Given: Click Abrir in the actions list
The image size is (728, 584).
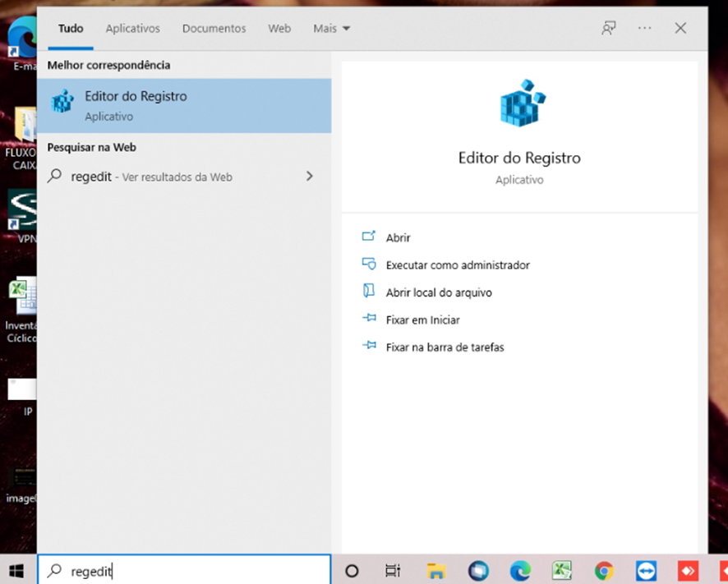Looking at the screenshot, I should pyautogui.click(x=399, y=237).
